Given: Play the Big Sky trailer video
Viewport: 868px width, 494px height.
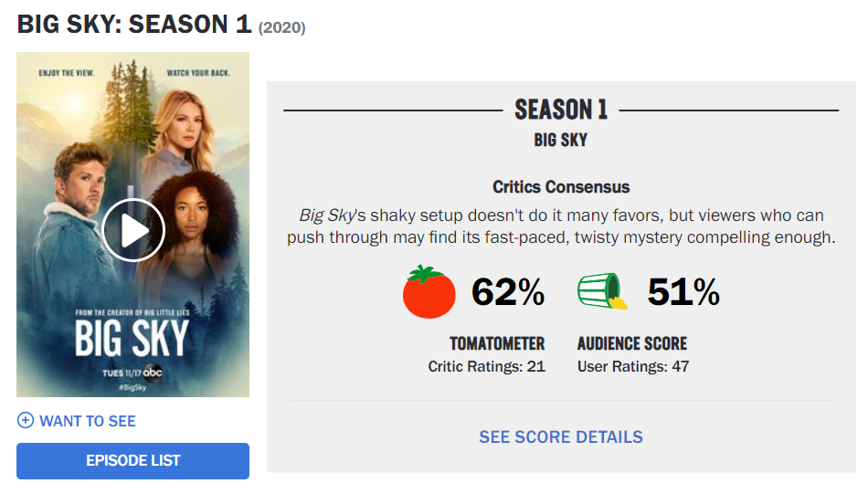Looking at the screenshot, I should click(133, 230).
